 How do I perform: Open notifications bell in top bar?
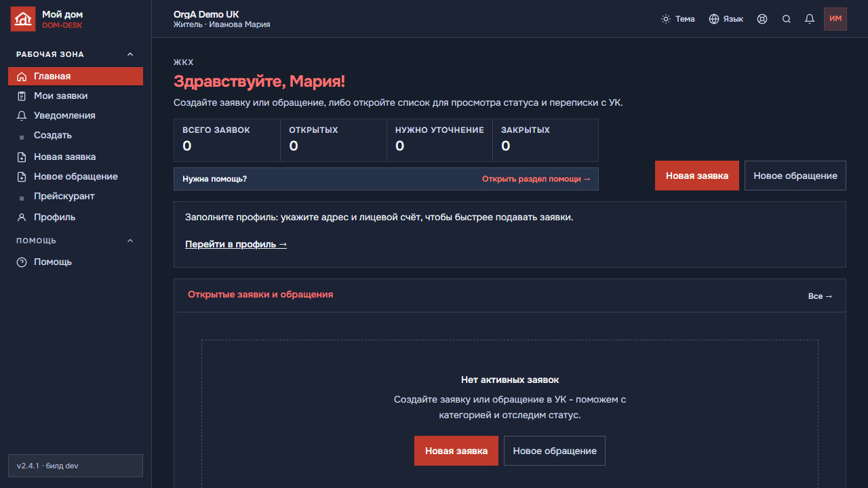click(810, 19)
